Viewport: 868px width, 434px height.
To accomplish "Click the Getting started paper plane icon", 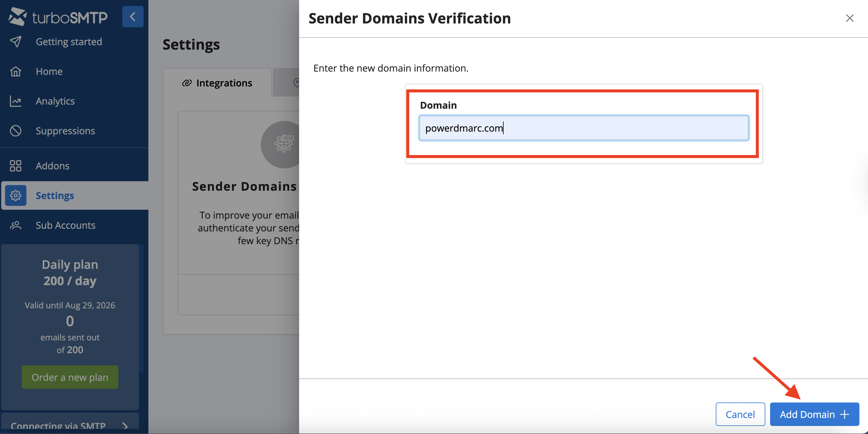I will (x=15, y=42).
